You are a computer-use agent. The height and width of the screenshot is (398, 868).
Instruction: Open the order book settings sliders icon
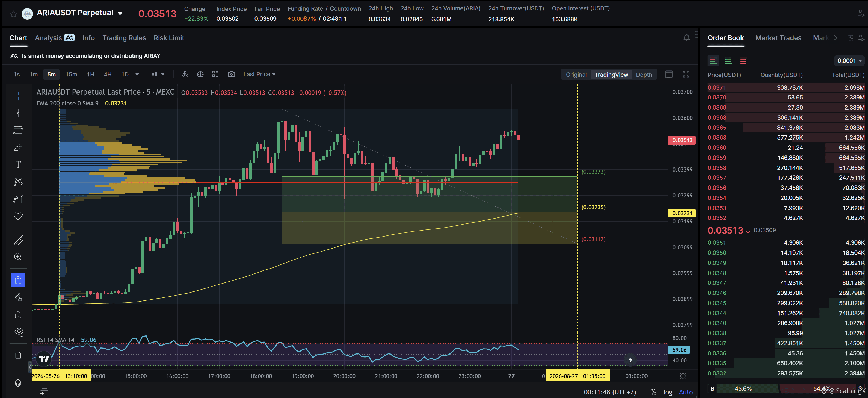click(x=861, y=38)
